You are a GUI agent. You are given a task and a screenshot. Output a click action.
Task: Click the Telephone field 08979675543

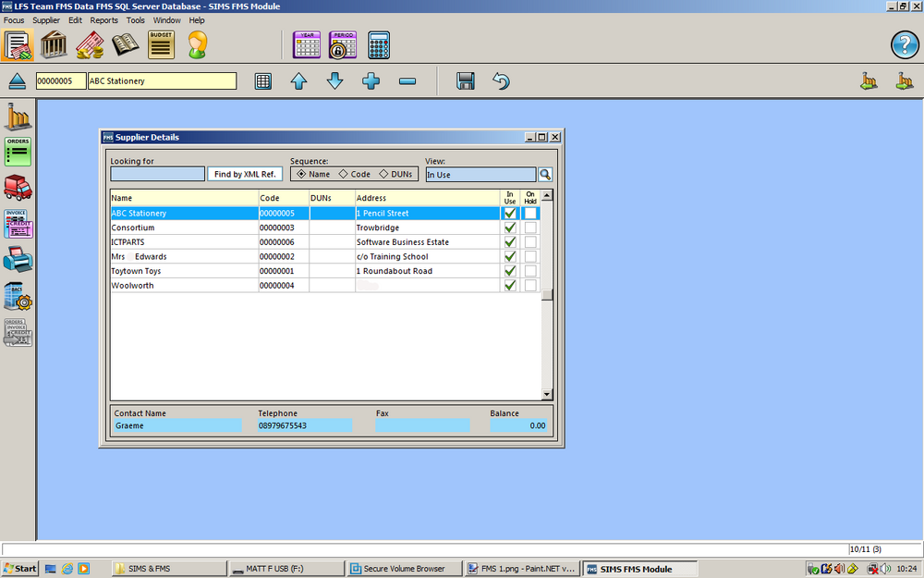tap(305, 425)
